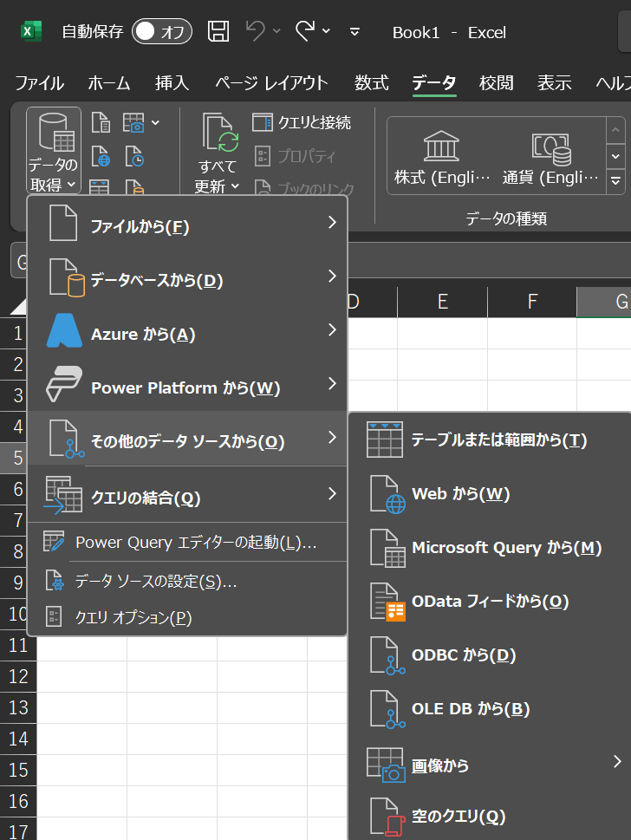Open the クエリの結合(Q) submenu
Viewport: 631px width, 840px height.
[187, 494]
